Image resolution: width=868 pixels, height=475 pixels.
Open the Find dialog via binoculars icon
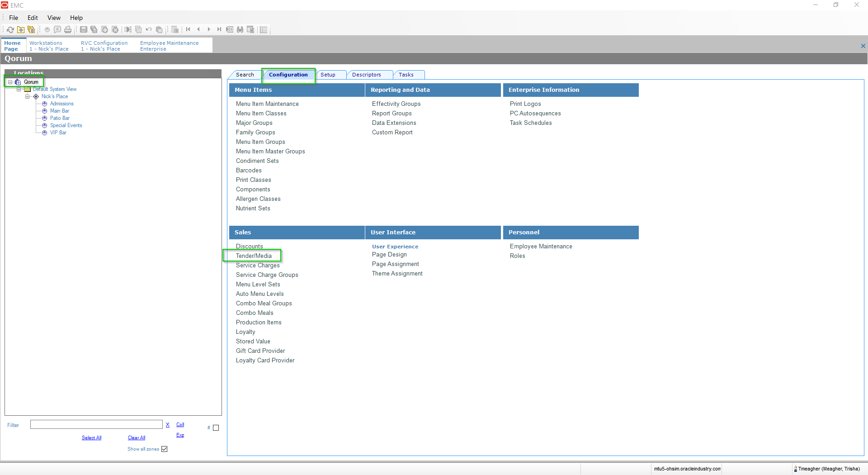pos(240,29)
